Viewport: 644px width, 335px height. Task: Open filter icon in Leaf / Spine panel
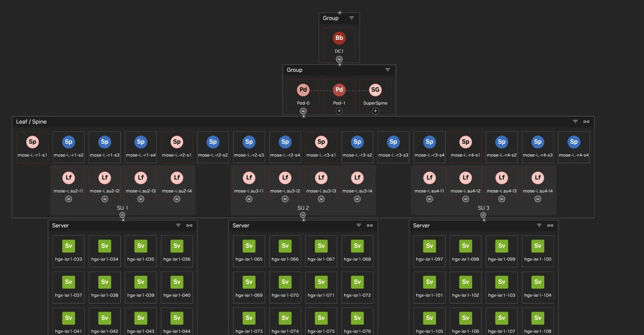[575, 122]
